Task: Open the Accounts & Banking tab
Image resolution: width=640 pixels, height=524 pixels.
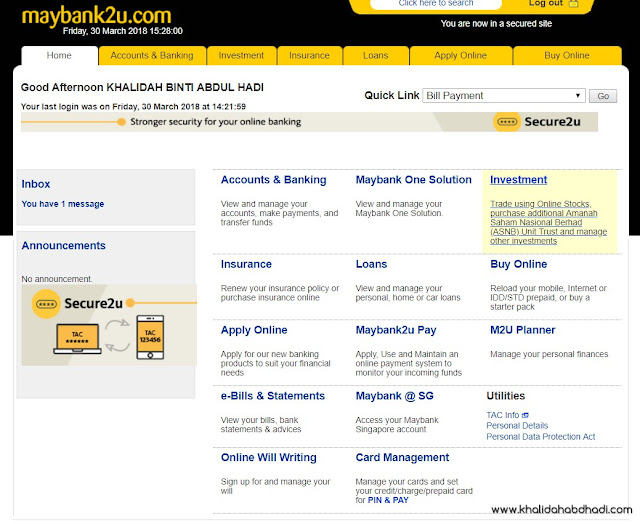Action: 152,56
